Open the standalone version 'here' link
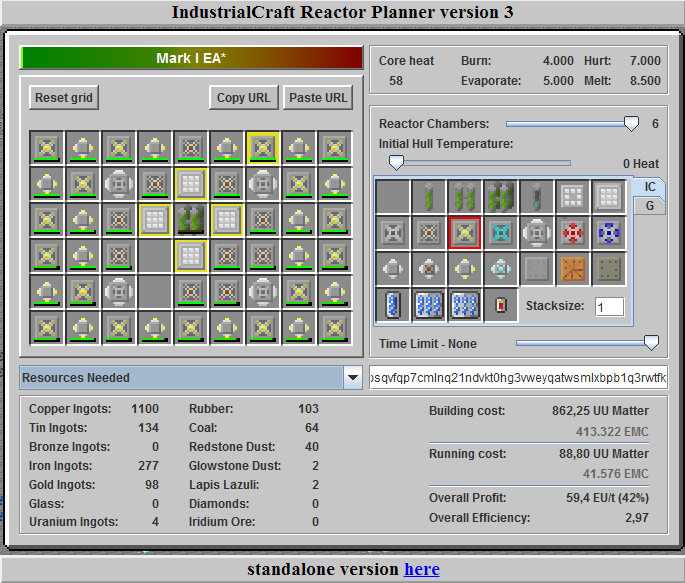The width and height of the screenshot is (685, 583). [421, 569]
